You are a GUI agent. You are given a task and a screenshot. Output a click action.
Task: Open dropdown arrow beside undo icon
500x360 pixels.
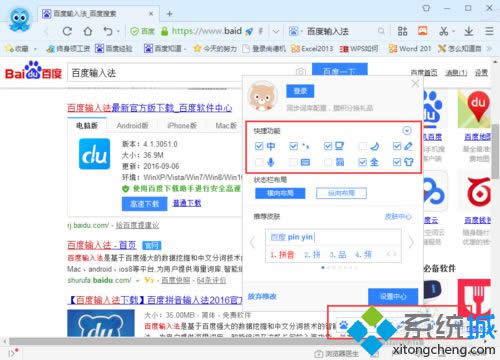[118, 32]
